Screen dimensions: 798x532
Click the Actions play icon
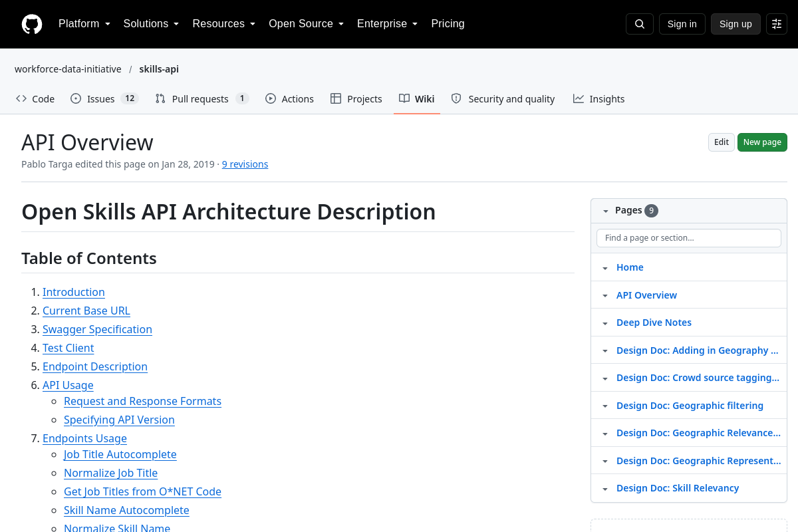[x=271, y=98]
